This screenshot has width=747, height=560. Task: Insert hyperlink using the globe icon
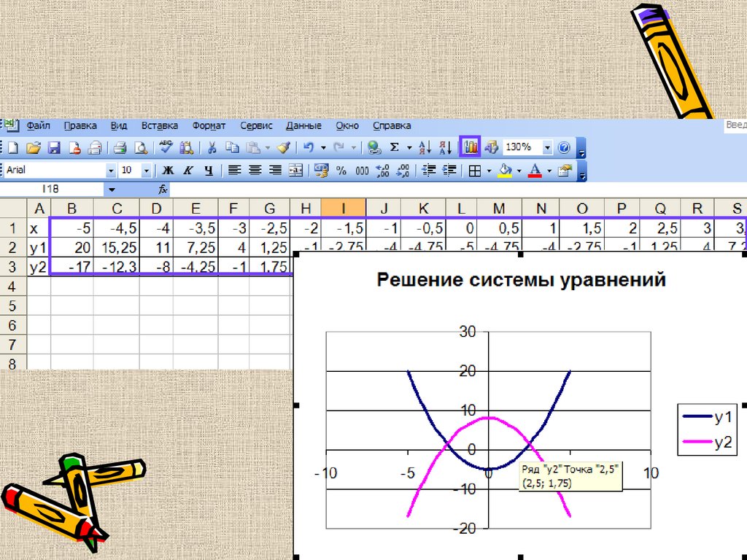(x=374, y=148)
